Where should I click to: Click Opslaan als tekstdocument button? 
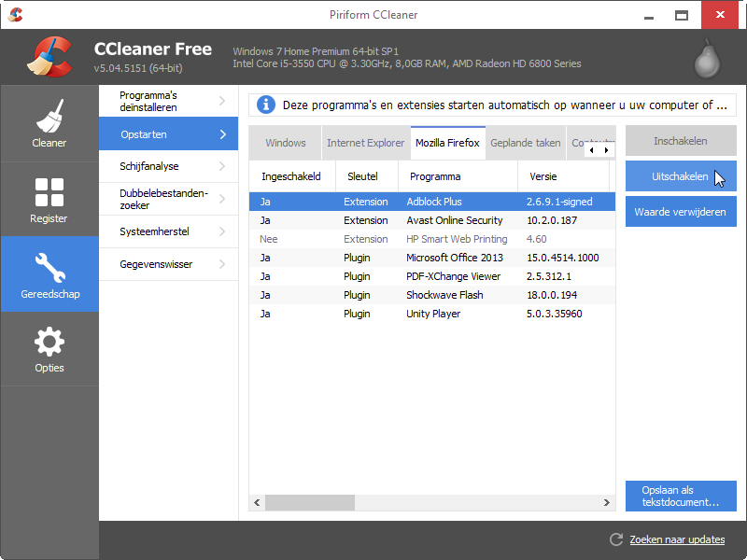[x=681, y=497]
